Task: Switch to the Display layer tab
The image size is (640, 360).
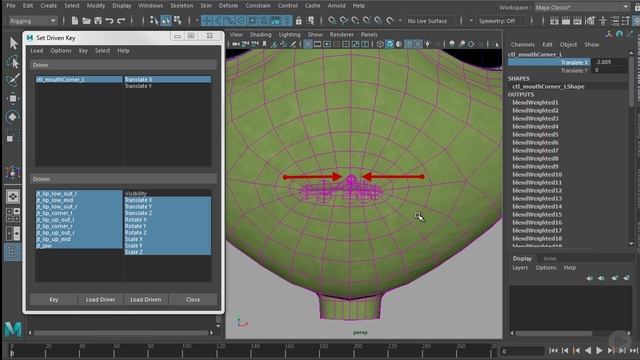Action: pos(522,258)
